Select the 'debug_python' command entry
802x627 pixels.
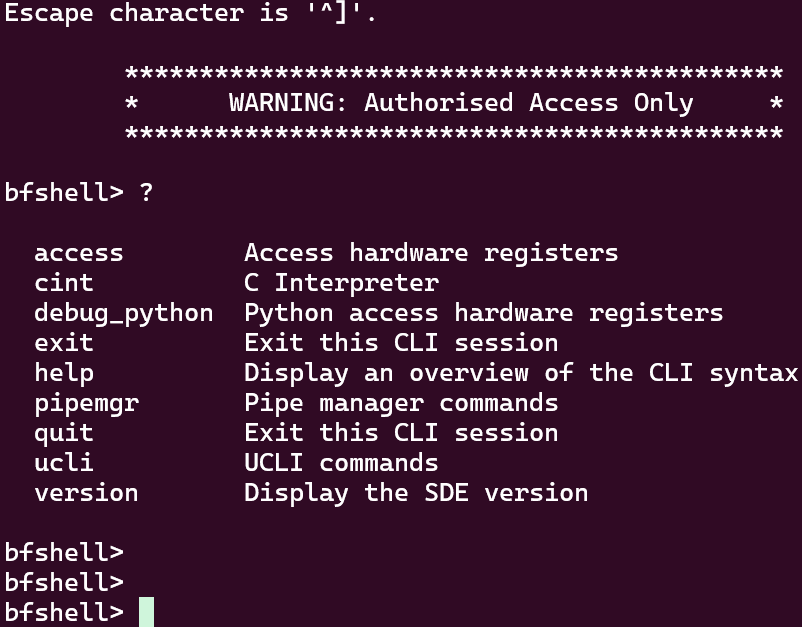pos(124,313)
